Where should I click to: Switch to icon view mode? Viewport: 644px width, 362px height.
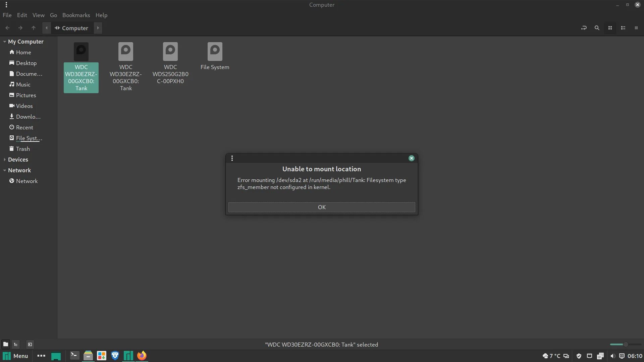point(610,28)
